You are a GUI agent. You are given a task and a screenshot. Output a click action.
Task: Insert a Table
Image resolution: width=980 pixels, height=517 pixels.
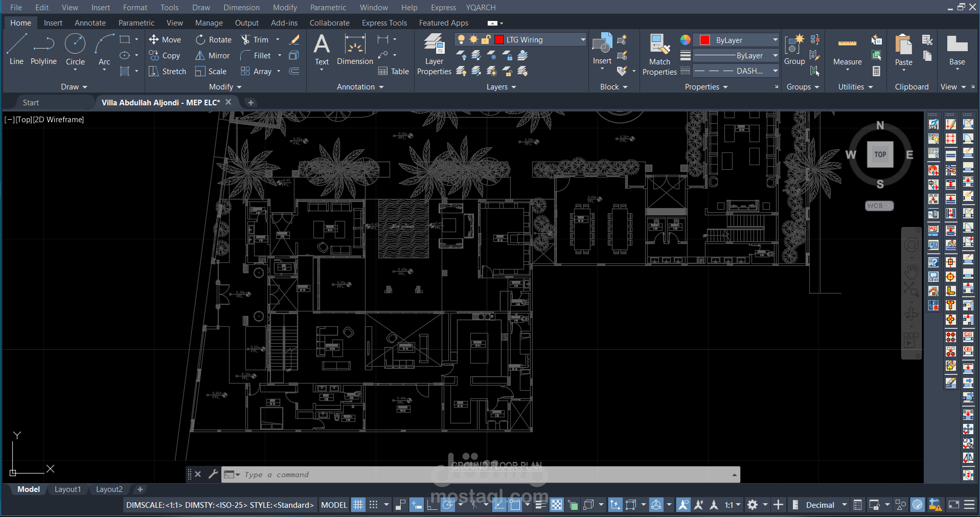[x=393, y=71]
